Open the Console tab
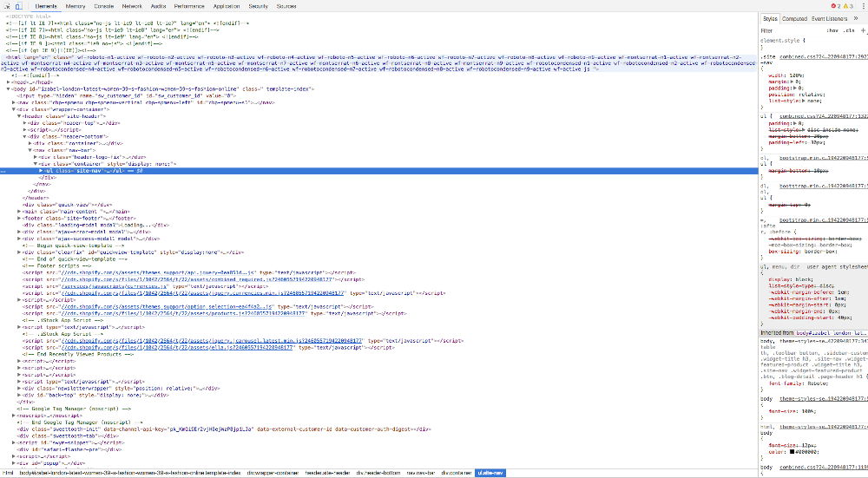Viewport: 868px width, 478px height. click(x=103, y=6)
